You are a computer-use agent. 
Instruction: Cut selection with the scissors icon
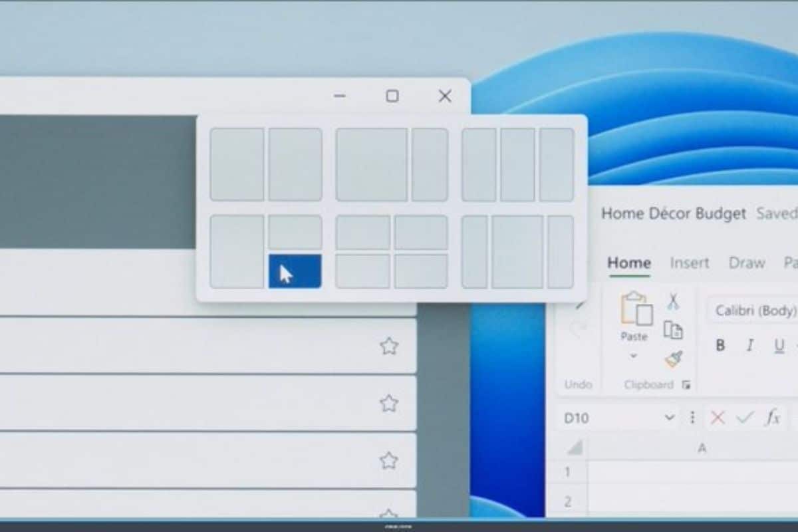click(x=673, y=302)
